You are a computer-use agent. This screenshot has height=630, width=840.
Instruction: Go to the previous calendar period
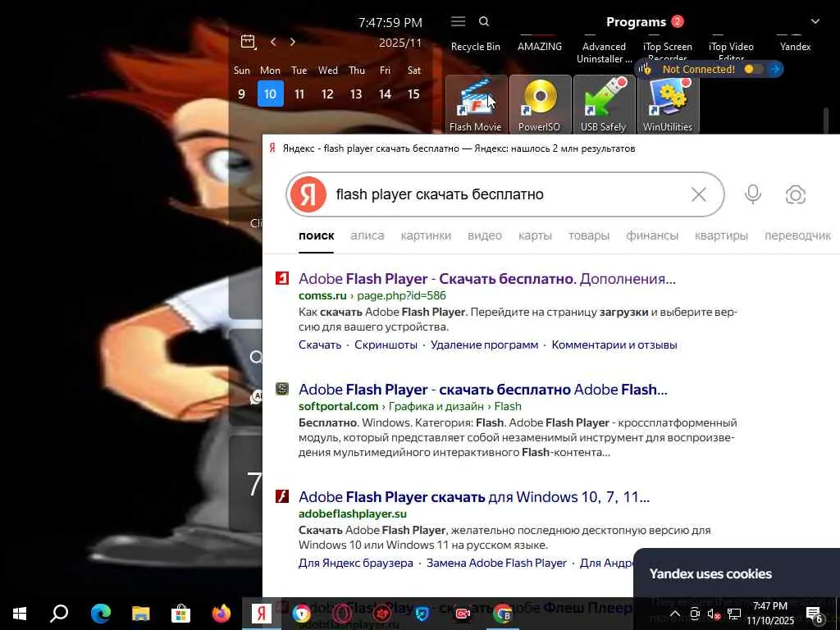pos(273,42)
